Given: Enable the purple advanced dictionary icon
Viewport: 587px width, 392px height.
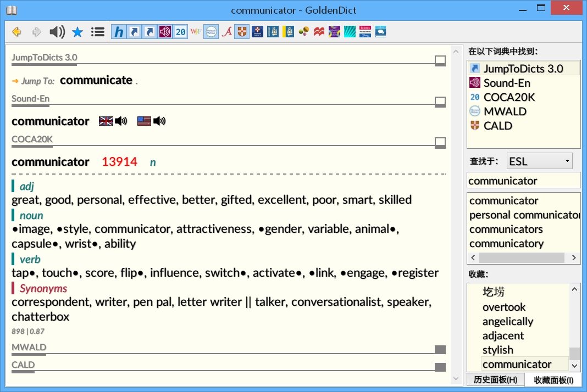Looking at the screenshot, I should pyautogui.click(x=334, y=32).
